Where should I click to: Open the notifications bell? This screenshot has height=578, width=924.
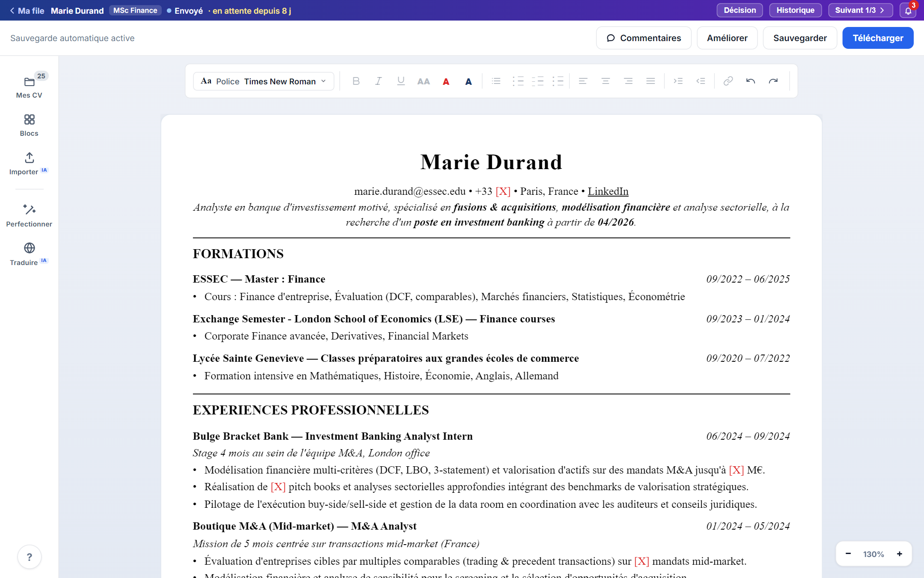pyautogui.click(x=908, y=10)
